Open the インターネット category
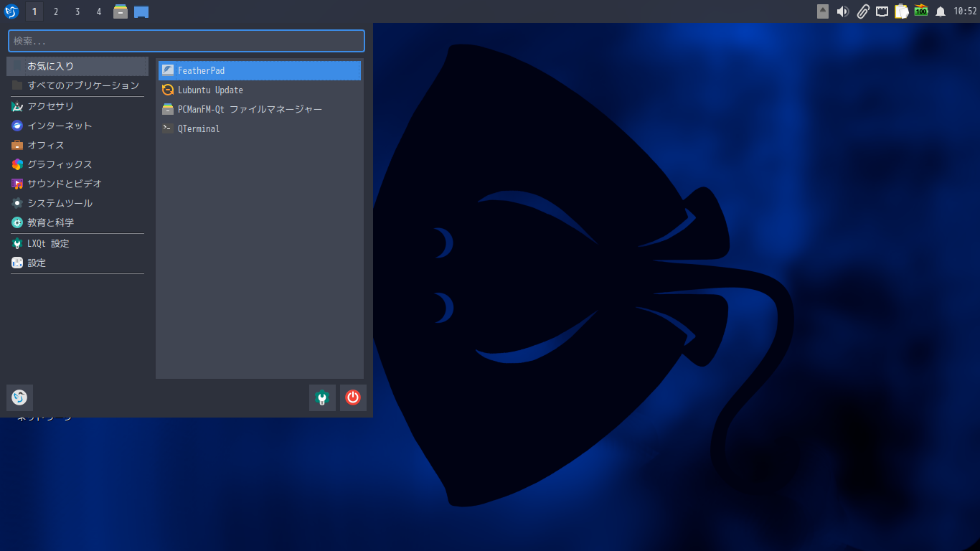980x551 pixels. [77, 126]
